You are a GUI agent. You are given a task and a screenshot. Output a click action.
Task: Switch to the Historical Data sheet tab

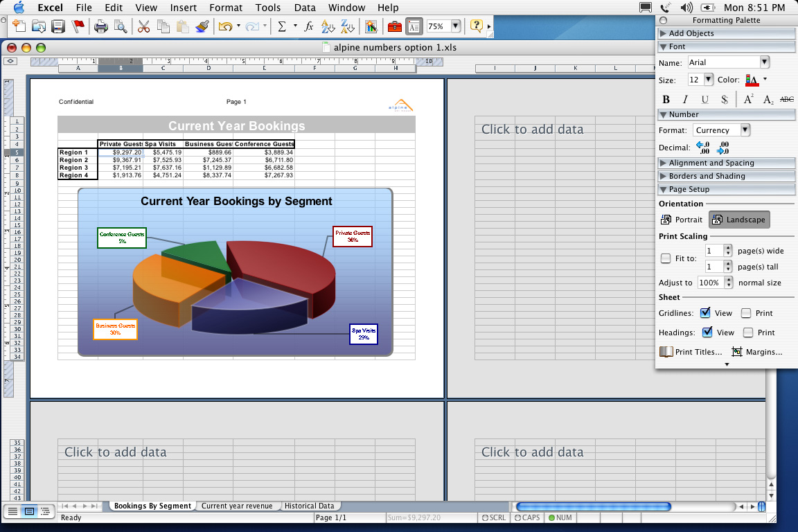(310, 506)
